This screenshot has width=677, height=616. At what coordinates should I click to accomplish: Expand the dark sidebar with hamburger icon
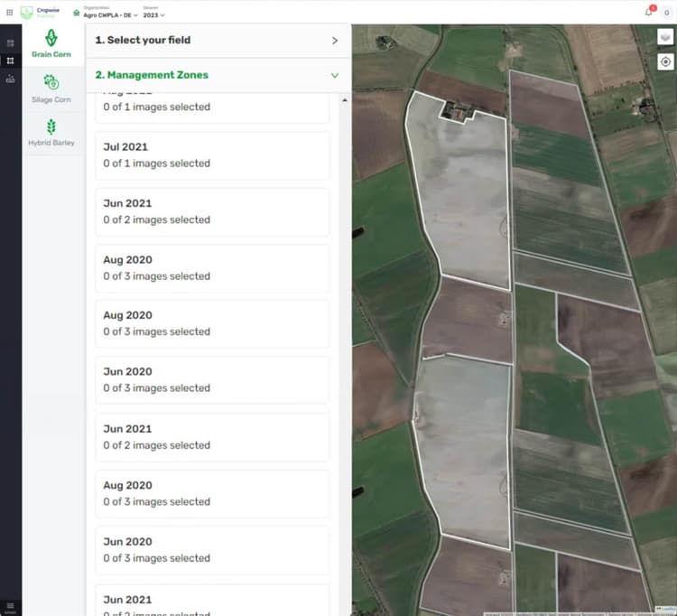[10, 606]
